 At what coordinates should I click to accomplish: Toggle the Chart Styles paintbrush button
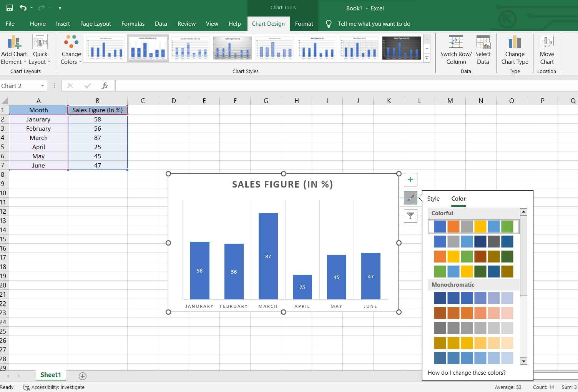(x=410, y=198)
